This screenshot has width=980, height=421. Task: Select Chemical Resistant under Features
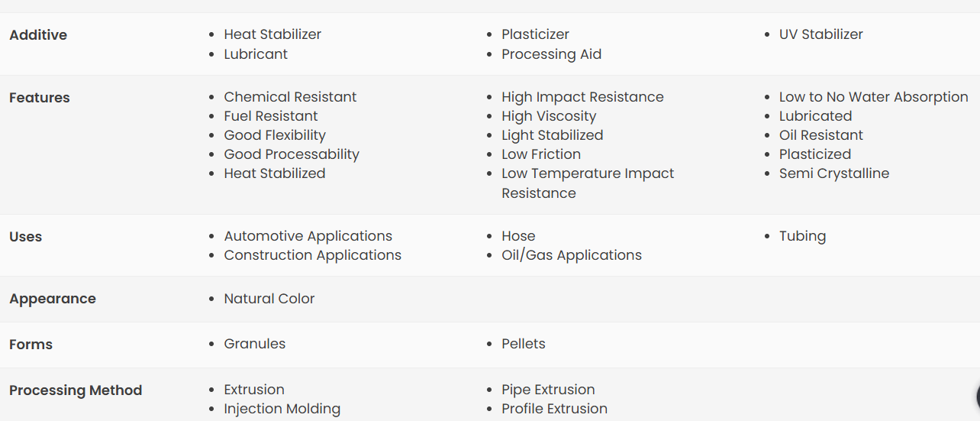click(x=290, y=97)
